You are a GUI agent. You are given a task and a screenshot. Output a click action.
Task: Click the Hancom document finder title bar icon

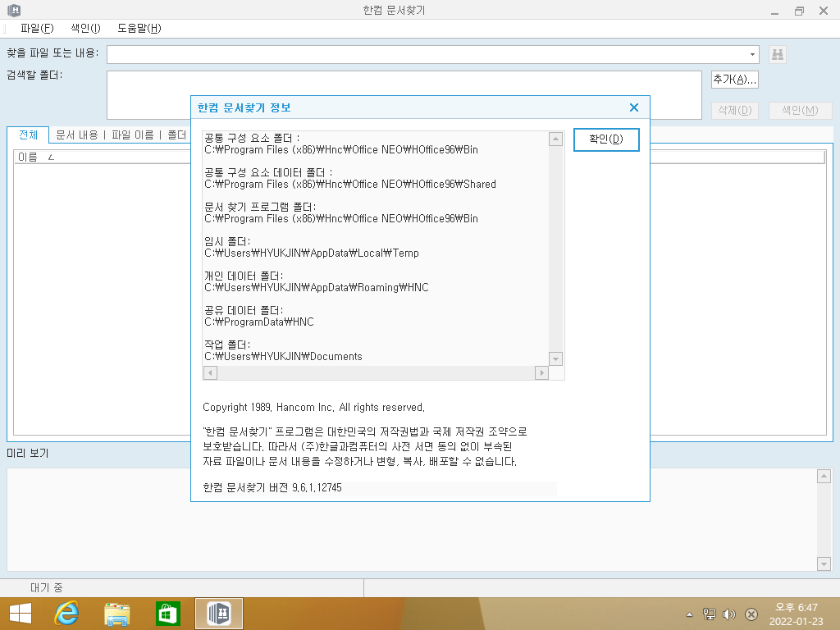pyautogui.click(x=15, y=10)
